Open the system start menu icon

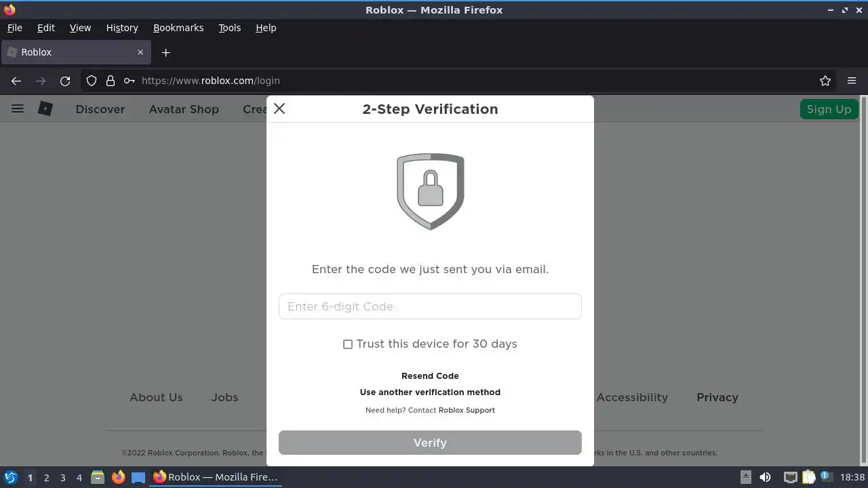click(x=10, y=477)
